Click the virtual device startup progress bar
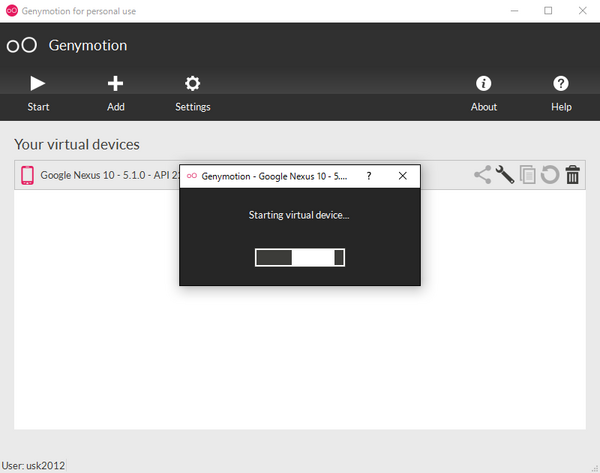The height and width of the screenshot is (473, 600). (x=300, y=257)
